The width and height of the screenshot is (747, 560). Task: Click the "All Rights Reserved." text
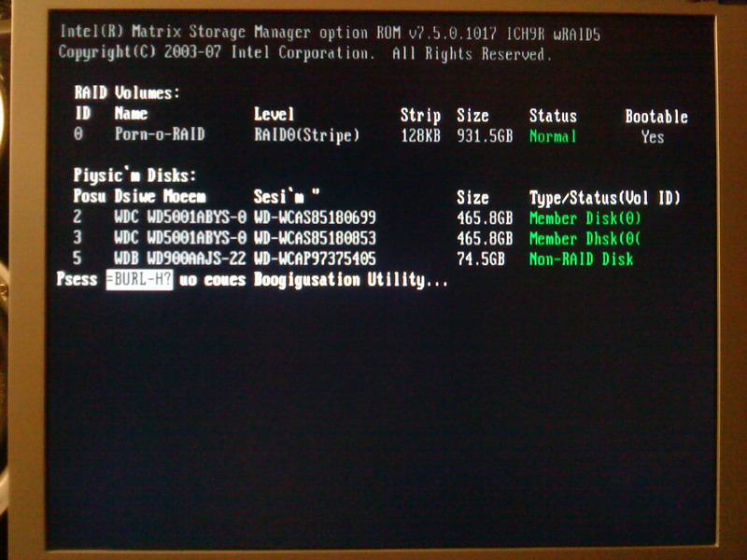472,53
